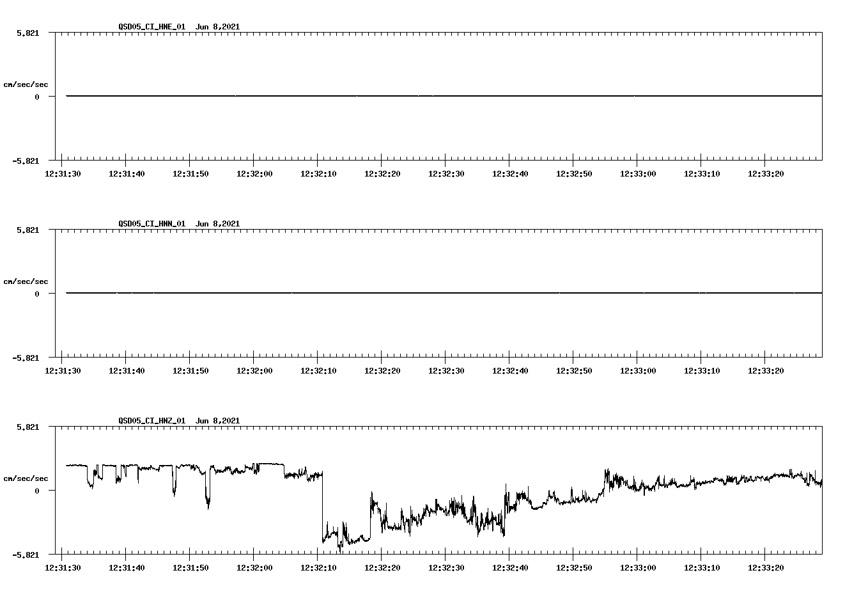
Task: Click the 12:32:10 time label on HNN chart
Action: (318, 371)
